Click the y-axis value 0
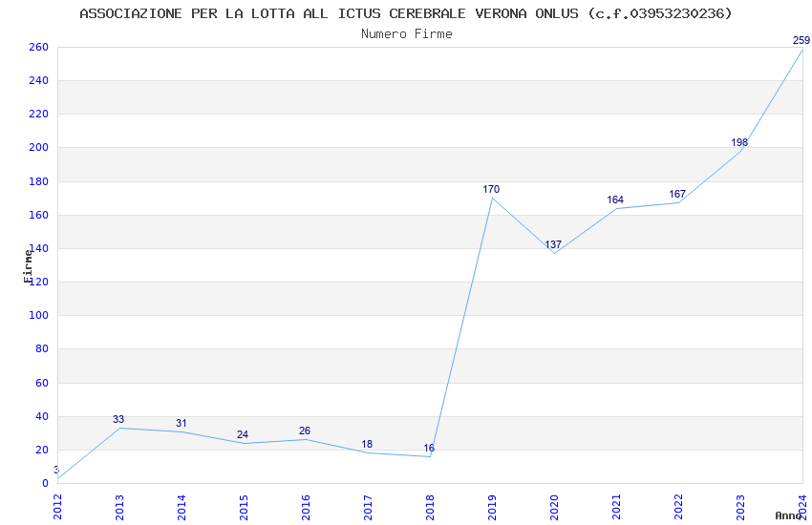Image resolution: width=812 pixels, height=525 pixels. [x=45, y=484]
